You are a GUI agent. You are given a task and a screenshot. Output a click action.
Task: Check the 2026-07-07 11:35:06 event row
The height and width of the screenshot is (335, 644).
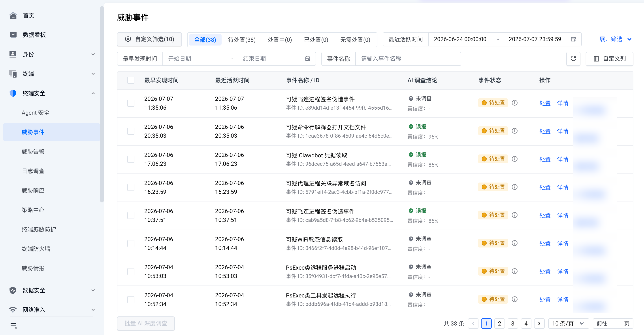pos(131,103)
